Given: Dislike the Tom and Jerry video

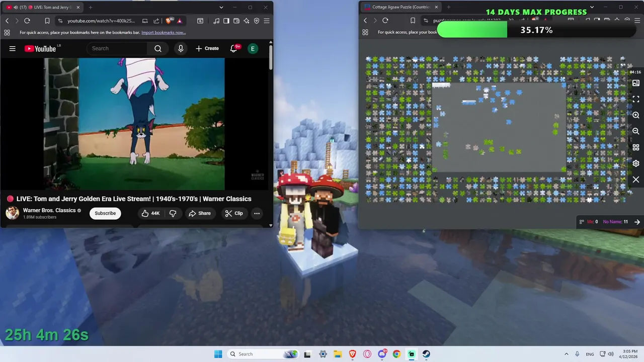Looking at the screenshot, I should click(173, 213).
